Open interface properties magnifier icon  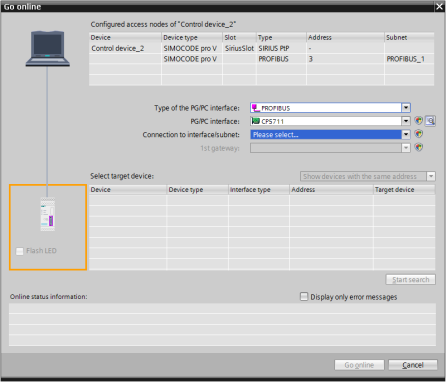(430, 121)
